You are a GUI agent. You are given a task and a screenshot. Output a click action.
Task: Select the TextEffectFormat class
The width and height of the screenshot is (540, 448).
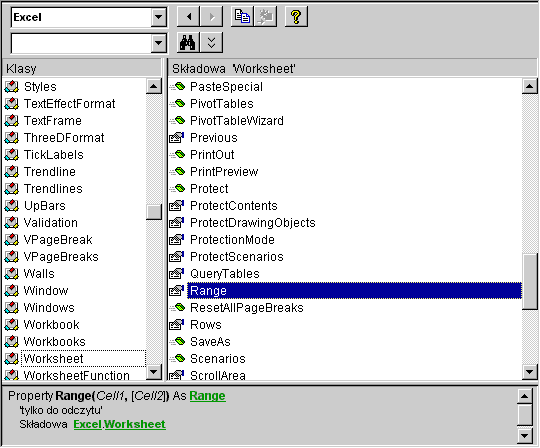[69, 104]
